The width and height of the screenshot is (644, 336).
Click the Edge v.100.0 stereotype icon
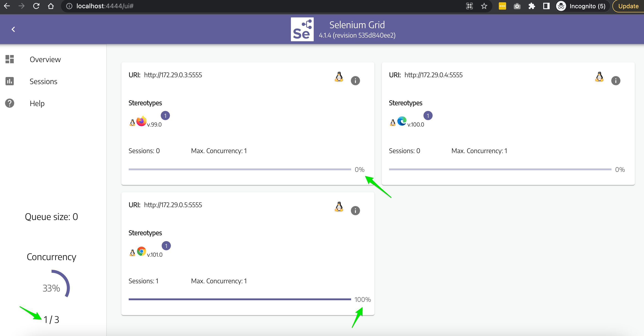[x=402, y=121]
